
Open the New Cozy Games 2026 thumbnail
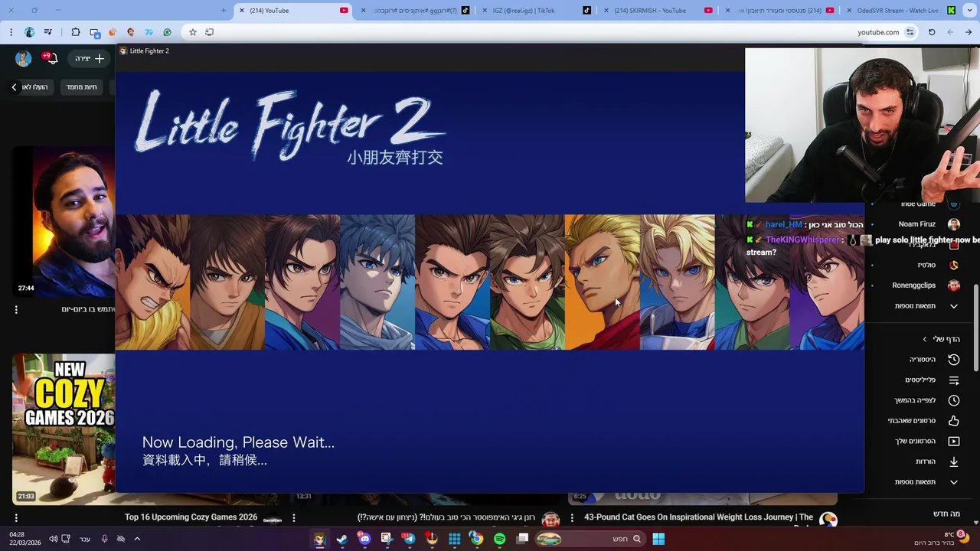(64, 429)
